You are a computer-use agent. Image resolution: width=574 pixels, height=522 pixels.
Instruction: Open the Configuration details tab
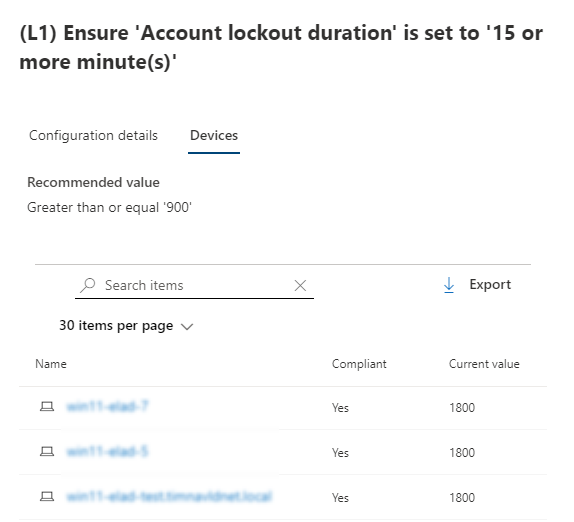pos(93,135)
